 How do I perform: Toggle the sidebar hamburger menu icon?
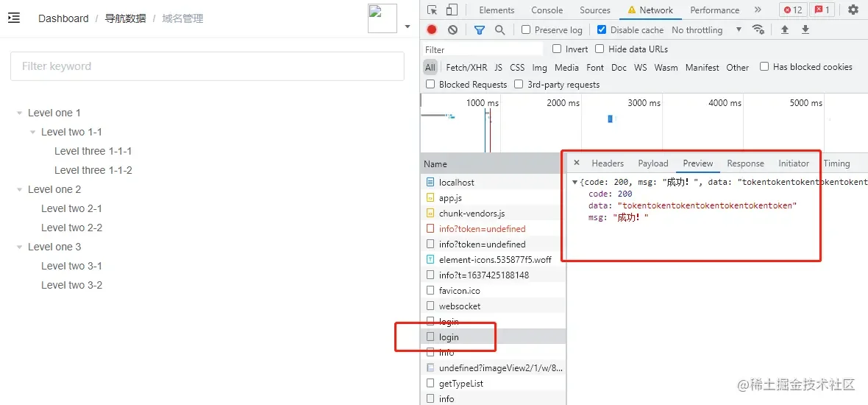click(x=14, y=18)
